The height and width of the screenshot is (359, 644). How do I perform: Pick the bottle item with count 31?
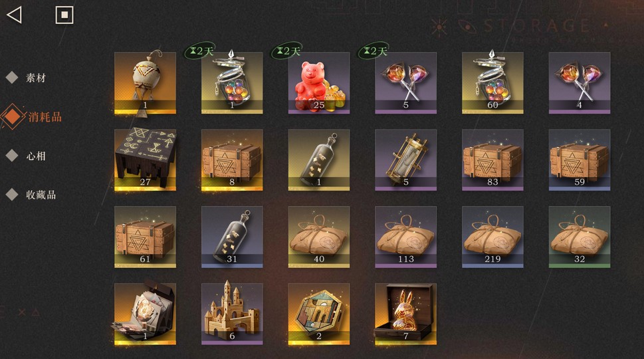[232, 237]
